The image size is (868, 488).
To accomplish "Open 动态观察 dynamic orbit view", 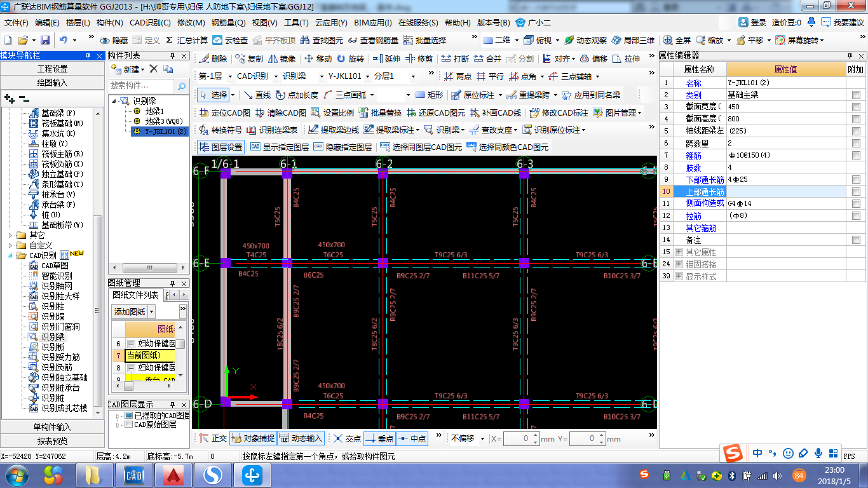I will point(585,40).
